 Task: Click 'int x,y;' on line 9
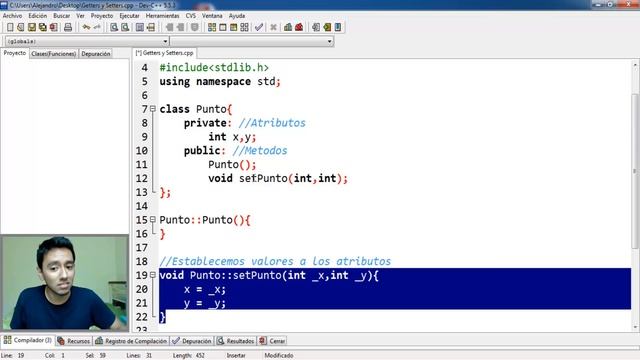(x=232, y=137)
